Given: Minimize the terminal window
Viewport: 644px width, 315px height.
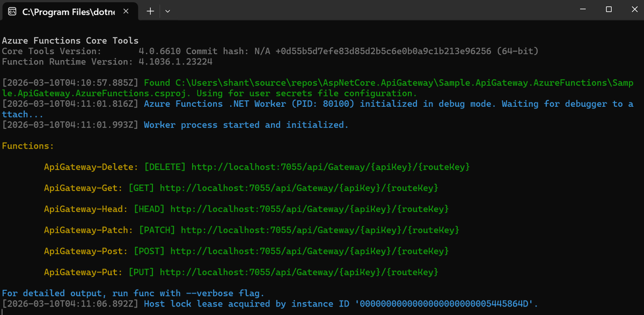Looking at the screenshot, I should 584,10.
